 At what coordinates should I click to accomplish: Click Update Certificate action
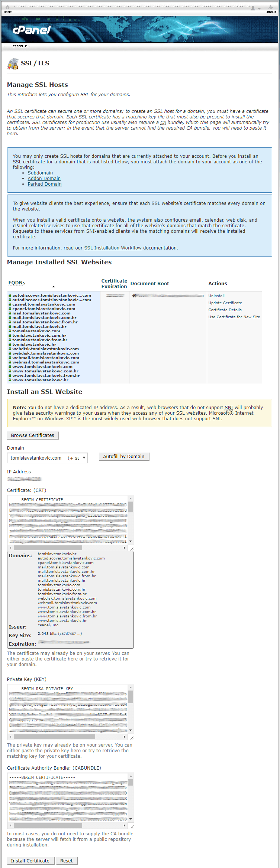click(225, 303)
